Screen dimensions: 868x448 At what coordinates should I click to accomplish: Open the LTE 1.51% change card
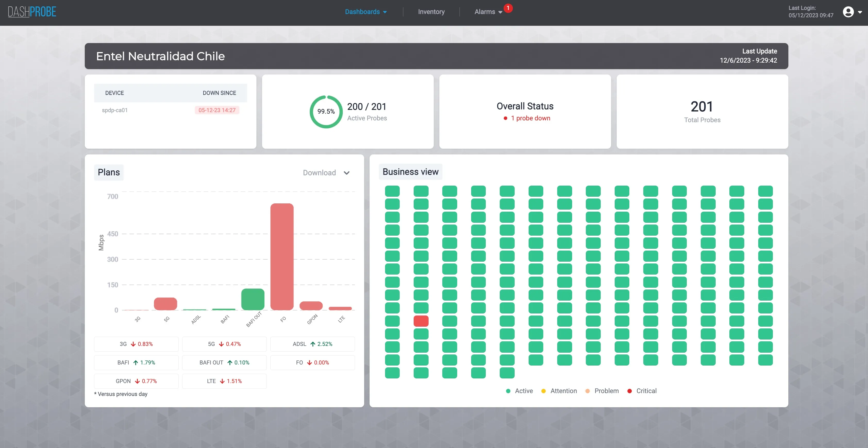(x=224, y=381)
